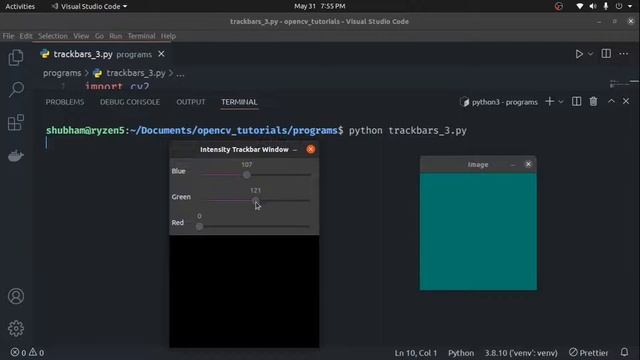Viewport: 640px width, 360px height.
Task: Click the Green trackbar slider handle
Action: click(255, 200)
